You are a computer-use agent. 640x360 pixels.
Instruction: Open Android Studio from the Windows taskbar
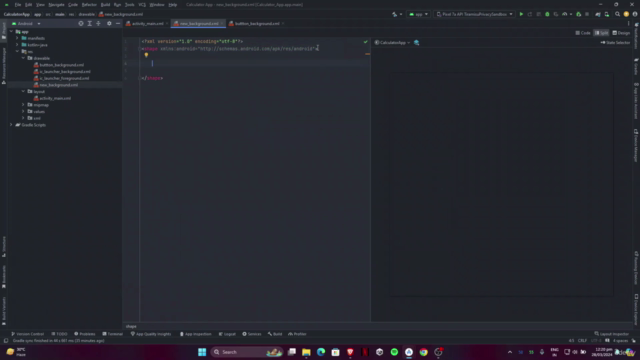pos(409,352)
